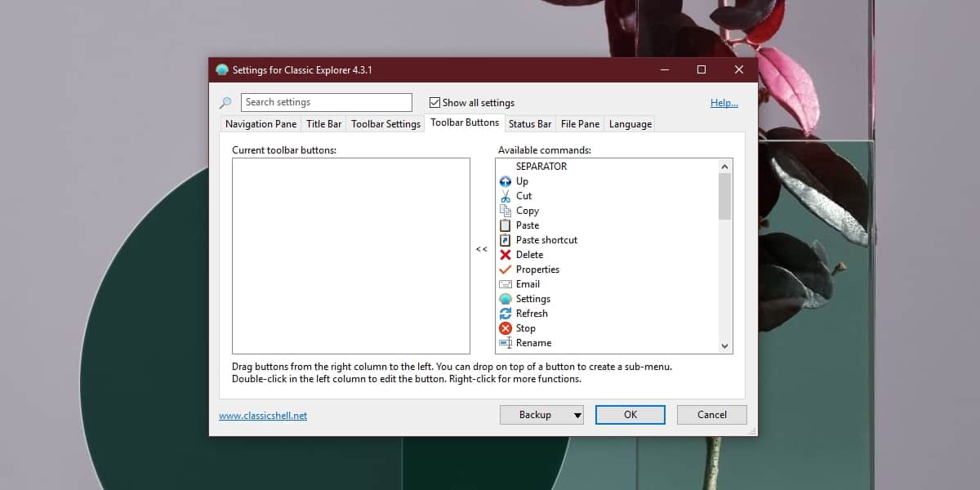Image resolution: width=980 pixels, height=490 pixels.
Task: Uncheck the Show all settings checkbox
Action: (x=435, y=103)
